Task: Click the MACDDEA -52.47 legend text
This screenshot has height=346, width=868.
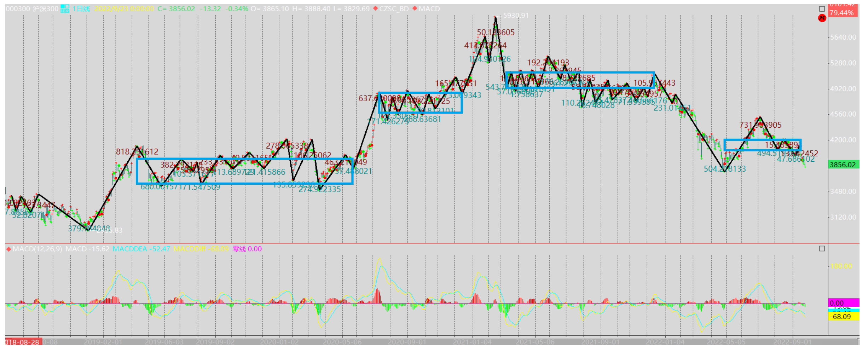Action: tap(141, 249)
